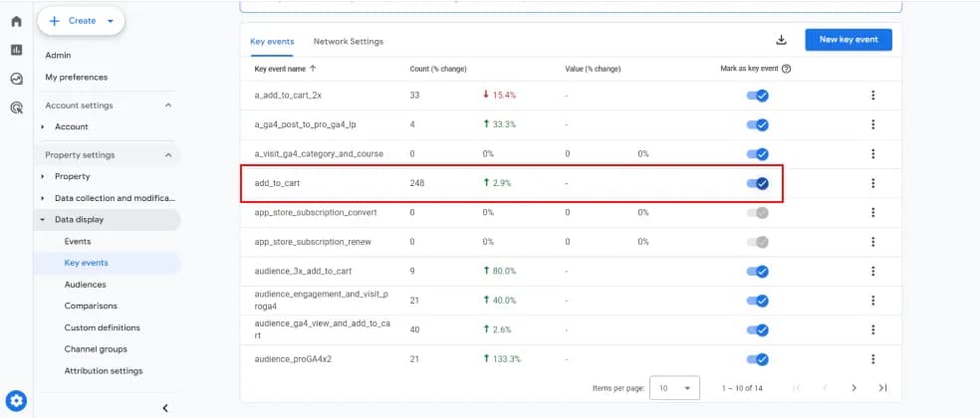This screenshot has width=980, height=418.
Task: Enable key event for app_store_subscription_renew
Action: (x=758, y=242)
